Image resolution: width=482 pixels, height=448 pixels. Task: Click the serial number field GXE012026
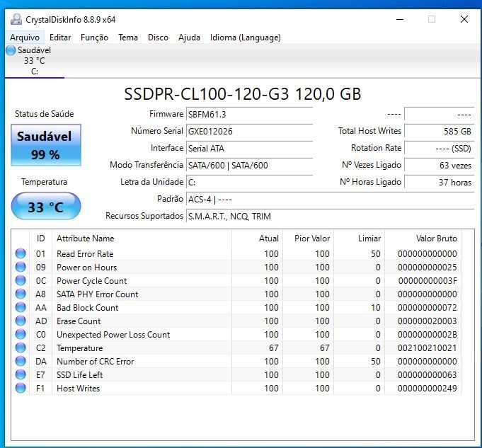coord(249,132)
